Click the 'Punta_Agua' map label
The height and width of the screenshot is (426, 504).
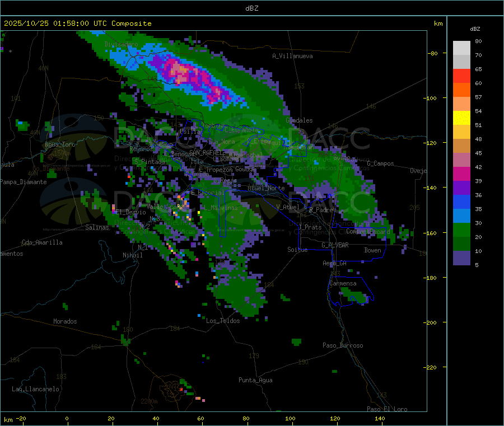[255, 380]
